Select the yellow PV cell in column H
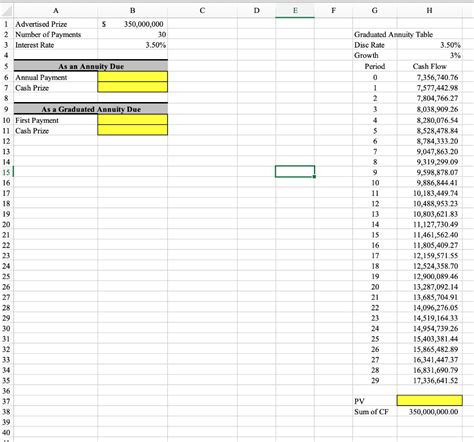474x442 pixels. click(429, 400)
